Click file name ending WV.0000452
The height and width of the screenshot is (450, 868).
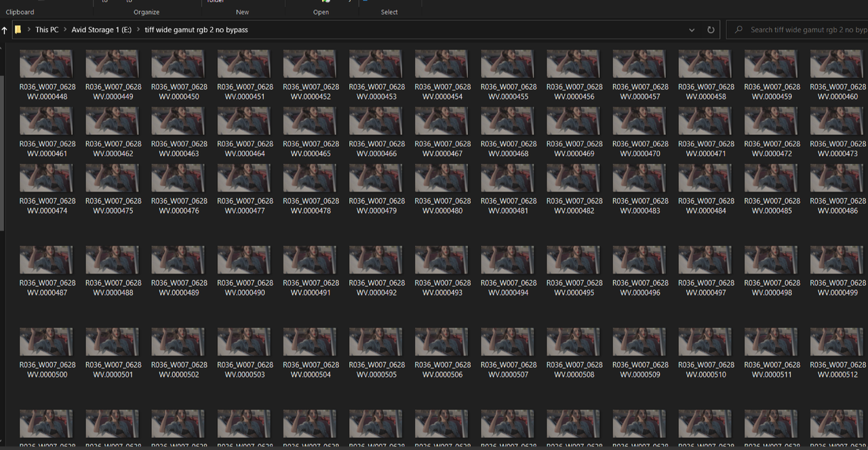(x=311, y=91)
